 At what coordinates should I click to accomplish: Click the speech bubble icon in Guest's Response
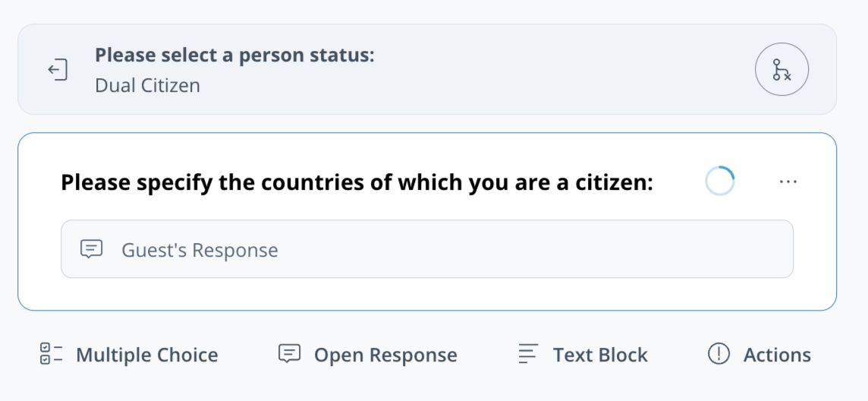(92, 249)
